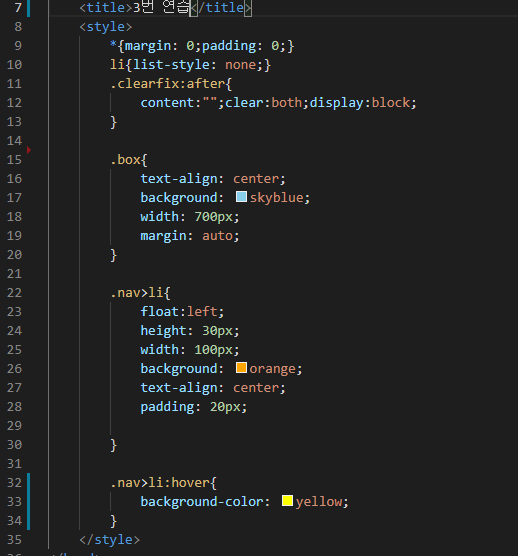Click the 'display:block' declaration
The height and width of the screenshot is (556, 518).
360,103
